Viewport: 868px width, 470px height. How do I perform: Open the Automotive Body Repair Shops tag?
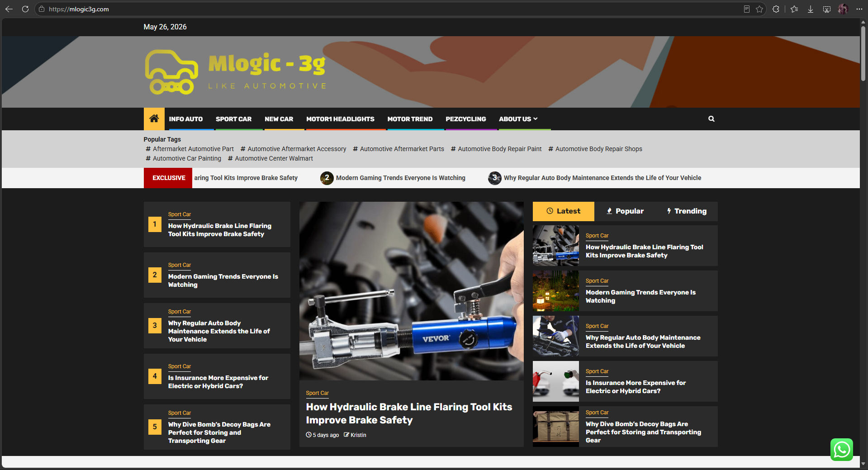[x=595, y=149]
